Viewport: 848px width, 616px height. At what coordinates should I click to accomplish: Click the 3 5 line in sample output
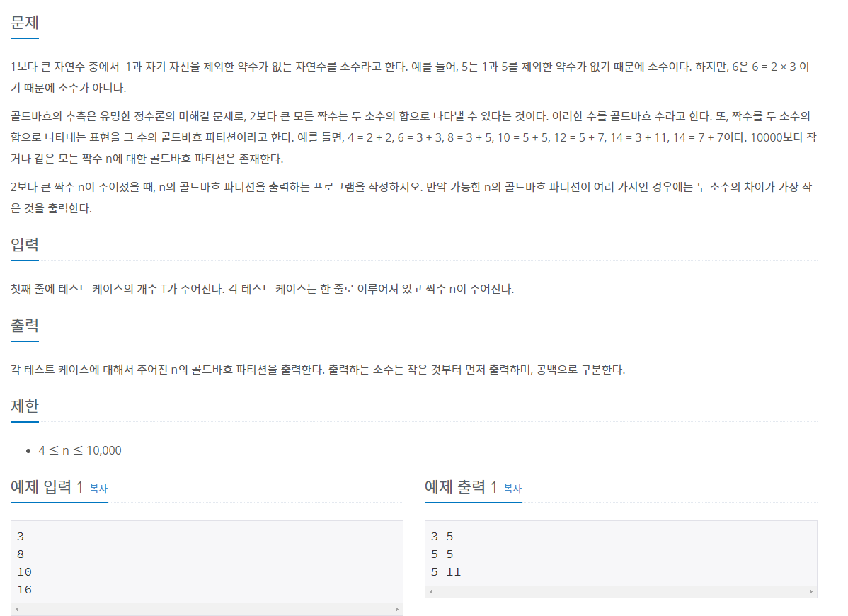pos(442,537)
